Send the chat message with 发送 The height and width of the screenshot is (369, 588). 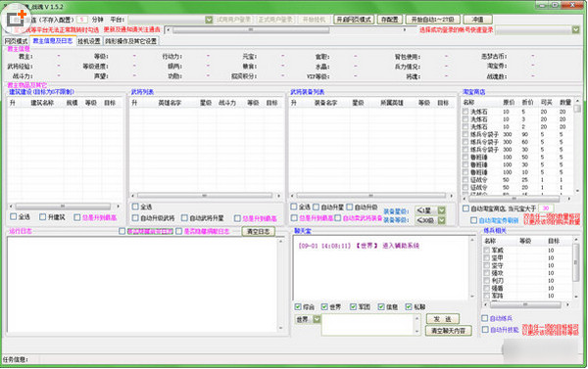(x=443, y=319)
